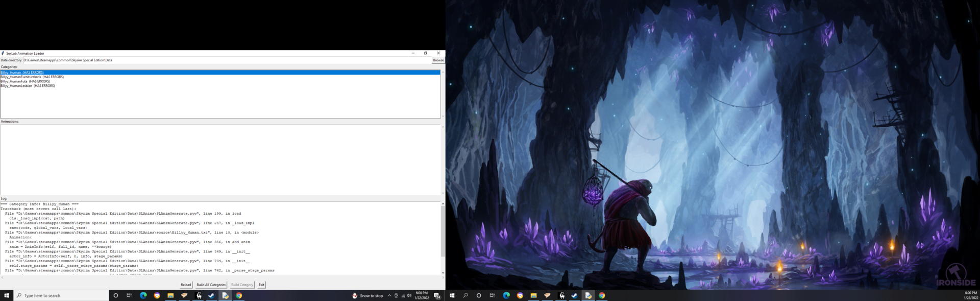Click the 'Type here to search' box
Viewport: 980px width, 301px height.
tap(61, 295)
